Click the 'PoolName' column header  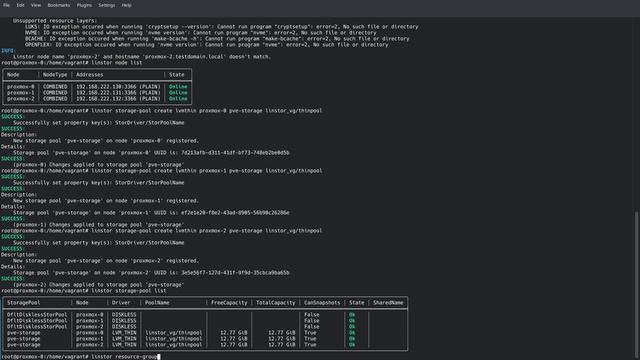(157, 302)
